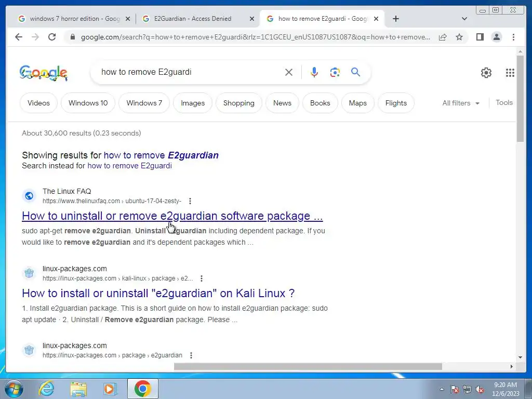
Task: Click the muted volume tray icon
Action: [x=480, y=389]
